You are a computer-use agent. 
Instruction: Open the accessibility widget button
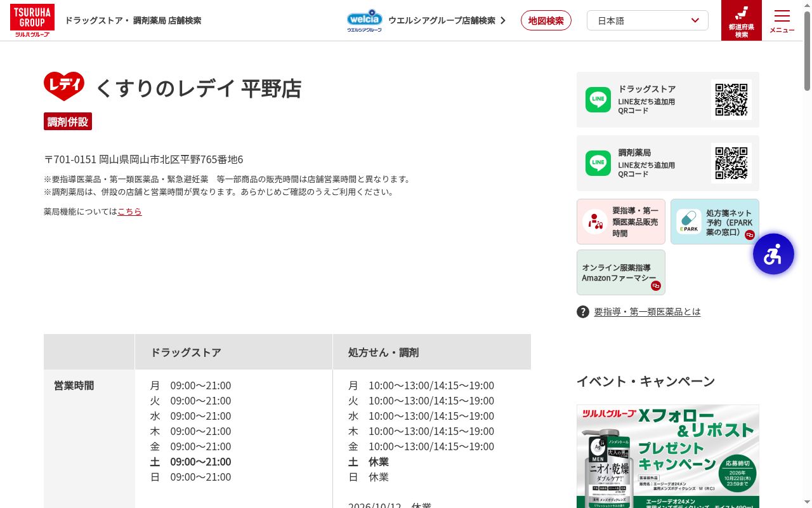tap(773, 254)
